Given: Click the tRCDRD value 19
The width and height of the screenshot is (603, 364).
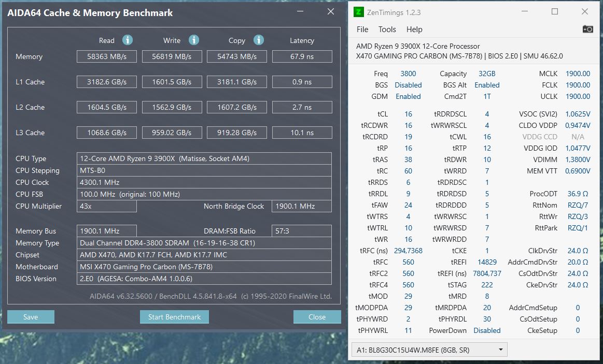Looking at the screenshot, I should point(408,137).
